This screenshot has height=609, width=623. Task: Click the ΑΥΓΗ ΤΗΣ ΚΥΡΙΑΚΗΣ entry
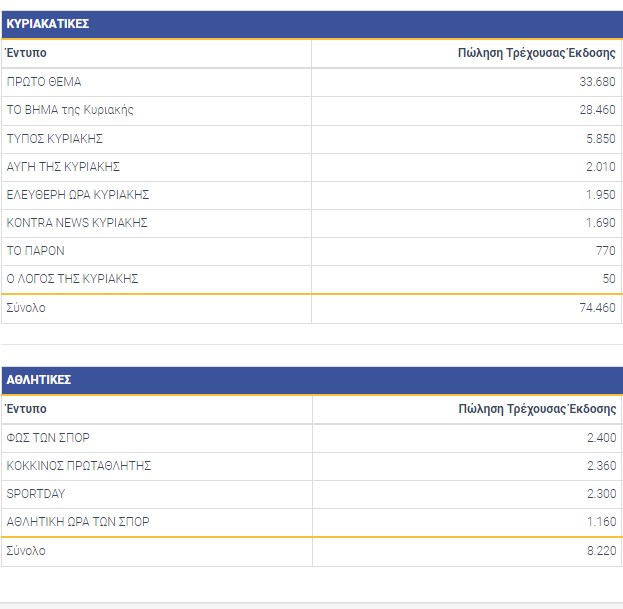(x=63, y=166)
